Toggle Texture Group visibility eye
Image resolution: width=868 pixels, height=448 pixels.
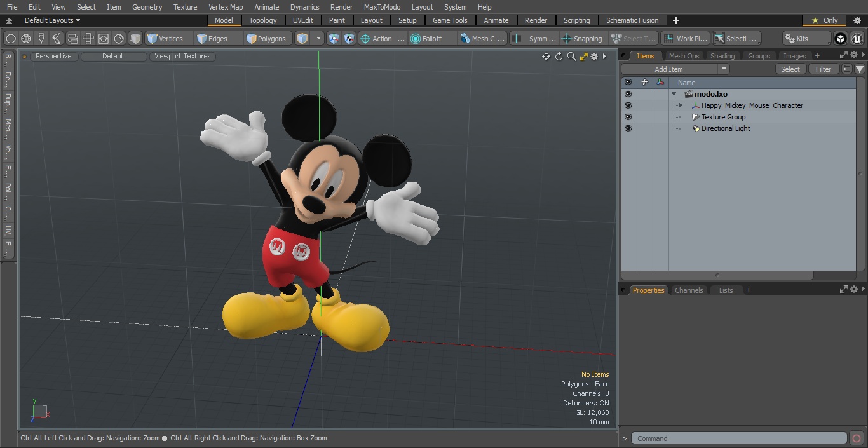click(x=628, y=117)
